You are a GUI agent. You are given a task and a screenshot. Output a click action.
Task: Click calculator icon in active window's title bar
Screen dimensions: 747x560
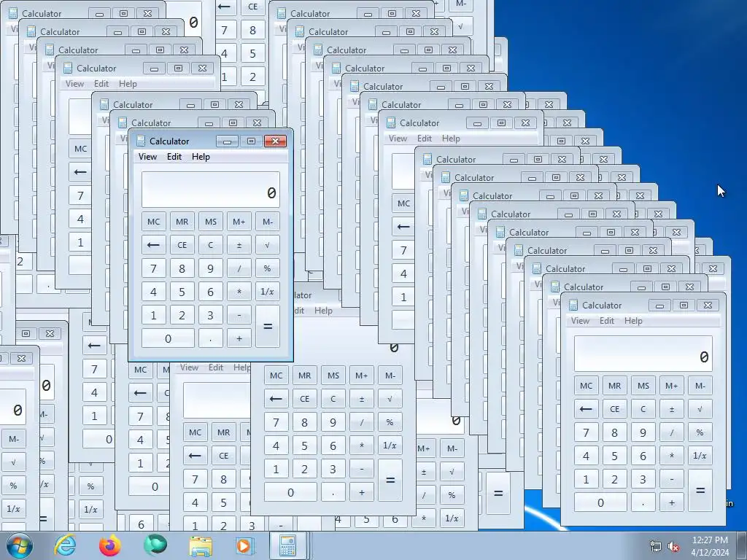click(x=140, y=141)
